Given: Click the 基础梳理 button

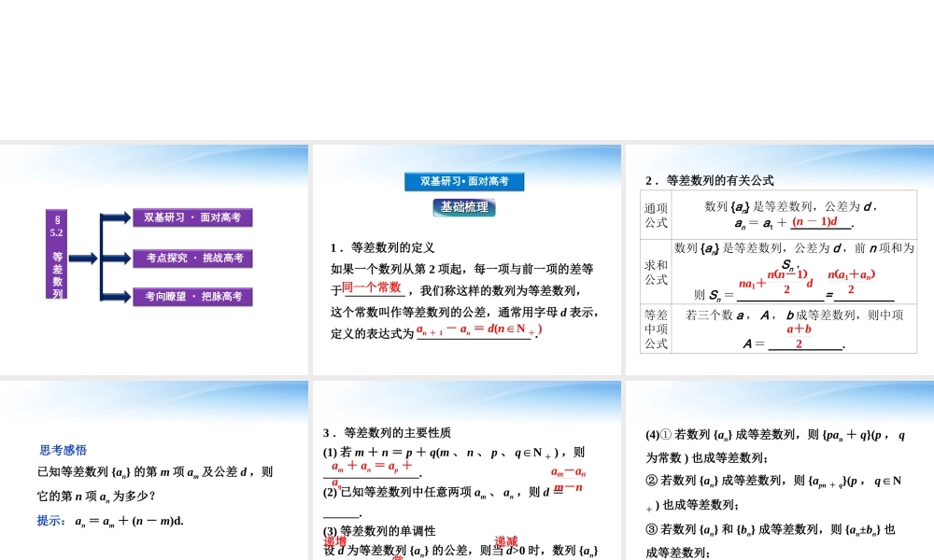Looking at the screenshot, I should click(464, 207).
